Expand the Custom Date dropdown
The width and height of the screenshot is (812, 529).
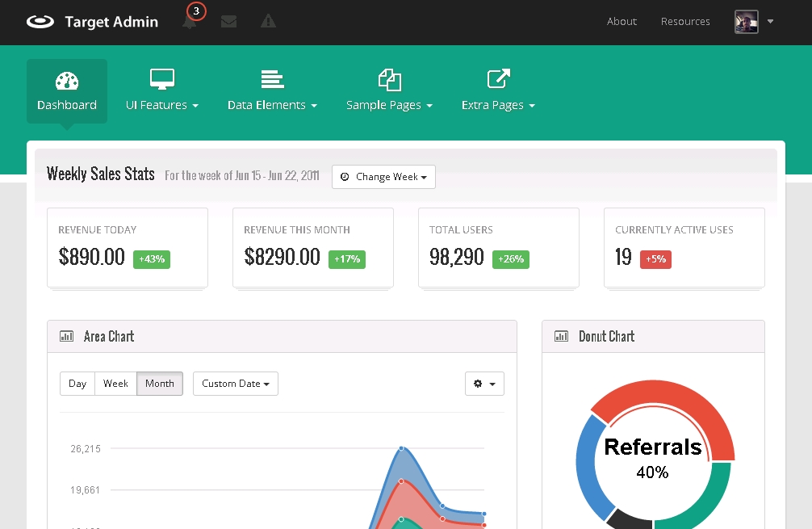tap(236, 384)
